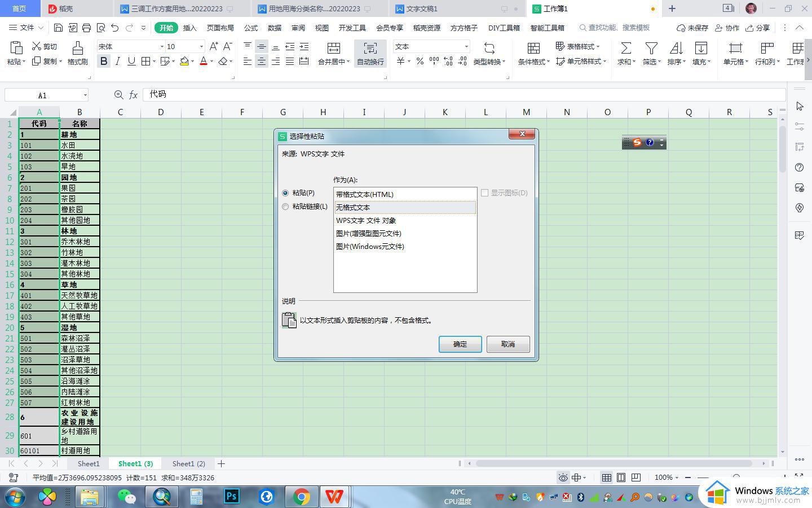Click the Undo arrow

[115, 28]
